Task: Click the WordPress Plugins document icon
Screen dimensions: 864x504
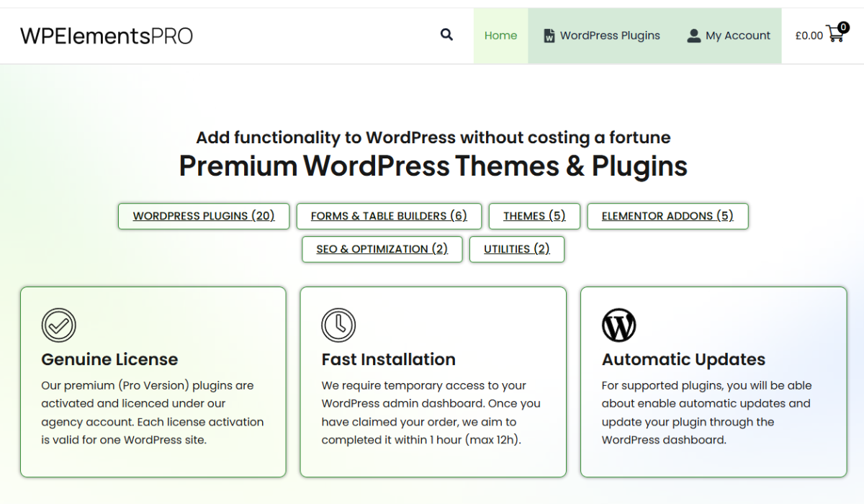Action: click(x=549, y=36)
